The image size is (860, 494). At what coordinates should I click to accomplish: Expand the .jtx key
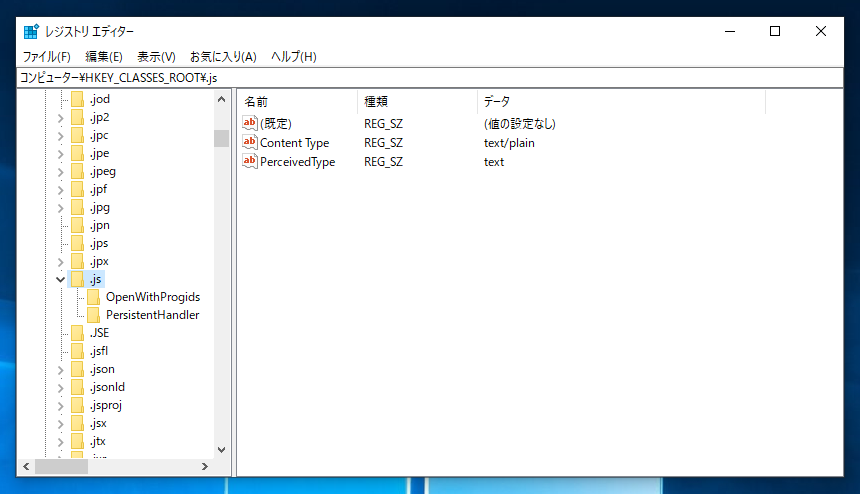(x=60, y=442)
